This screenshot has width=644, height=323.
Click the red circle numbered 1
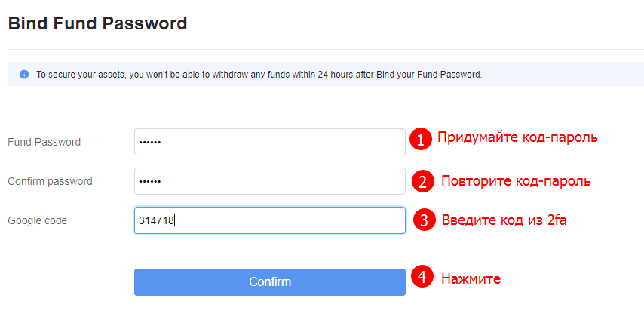[x=421, y=140]
